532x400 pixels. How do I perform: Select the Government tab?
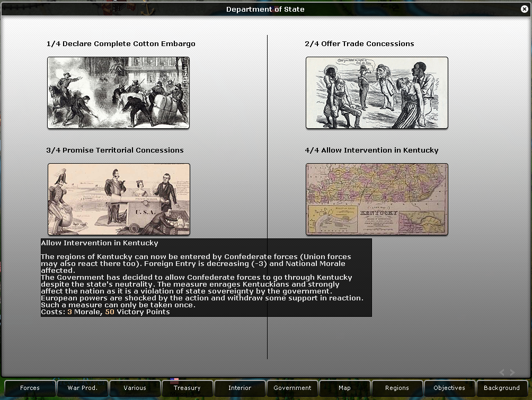click(x=292, y=388)
